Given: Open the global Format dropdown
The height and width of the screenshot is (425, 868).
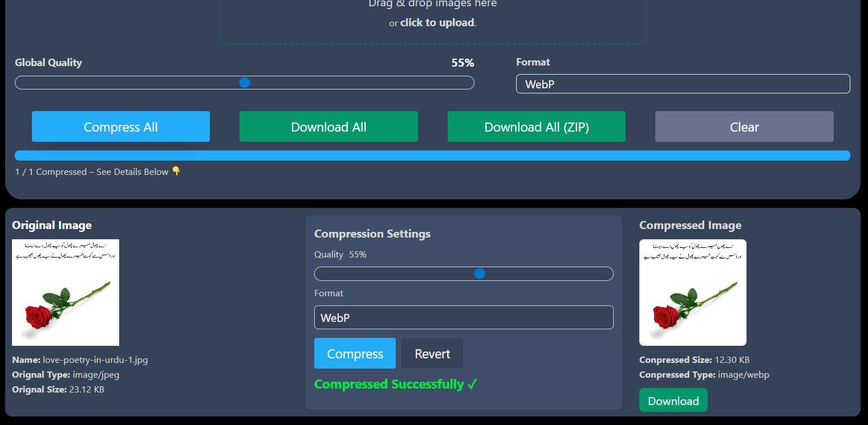Looking at the screenshot, I should [x=683, y=84].
